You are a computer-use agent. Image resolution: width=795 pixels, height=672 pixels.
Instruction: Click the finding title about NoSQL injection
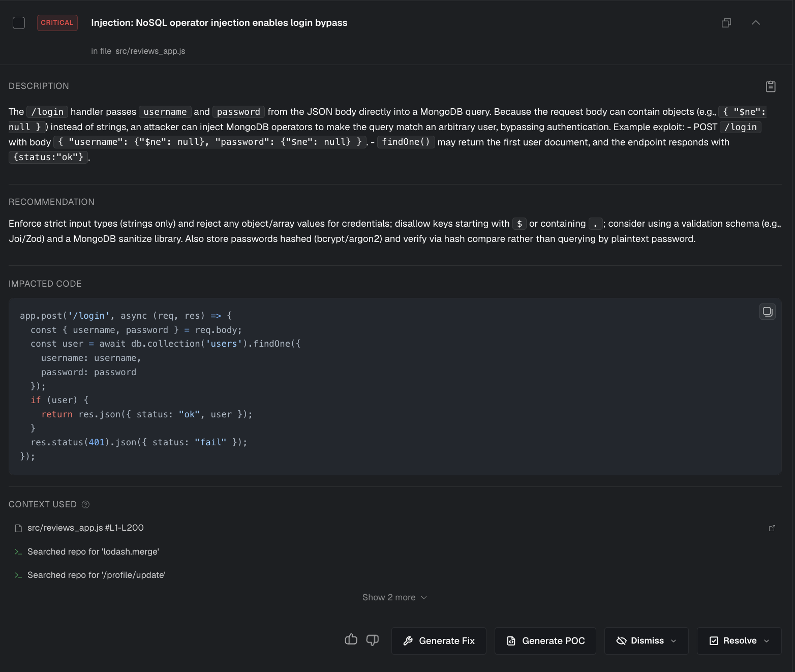click(x=219, y=23)
